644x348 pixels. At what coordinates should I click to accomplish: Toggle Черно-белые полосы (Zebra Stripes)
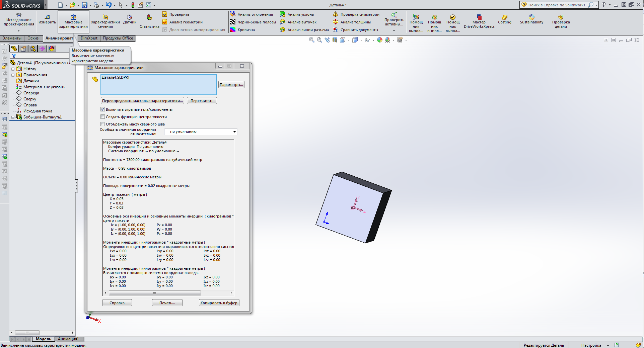tap(253, 22)
